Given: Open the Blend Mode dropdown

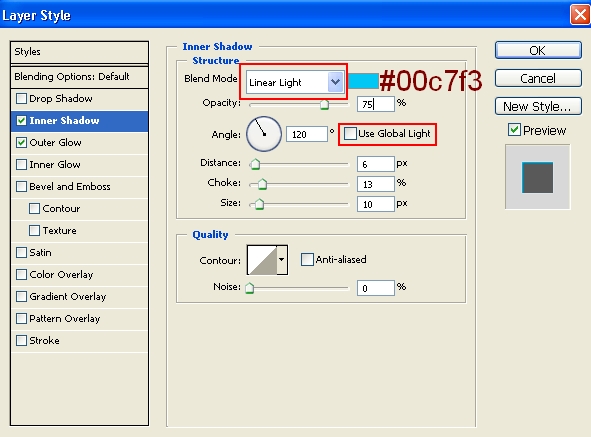Looking at the screenshot, I should [294, 82].
